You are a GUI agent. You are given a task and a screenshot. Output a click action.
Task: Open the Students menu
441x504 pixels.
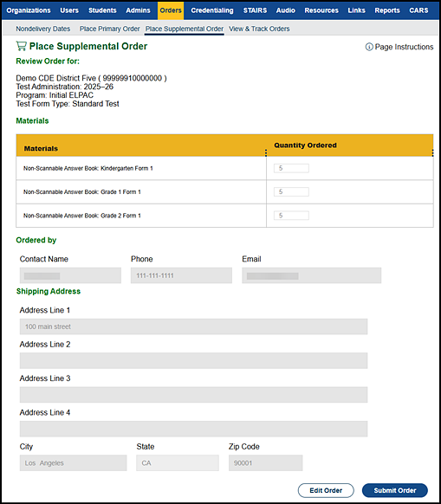pos(102,10)
